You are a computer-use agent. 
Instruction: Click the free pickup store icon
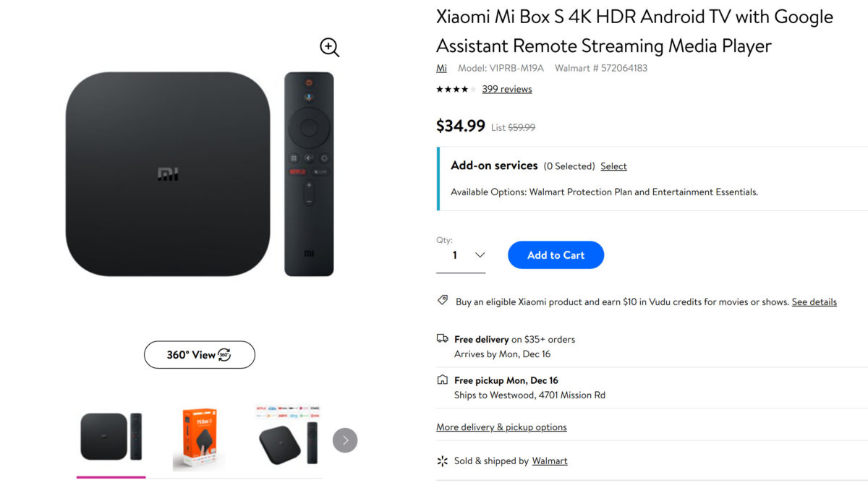click(x=443, y=380)
